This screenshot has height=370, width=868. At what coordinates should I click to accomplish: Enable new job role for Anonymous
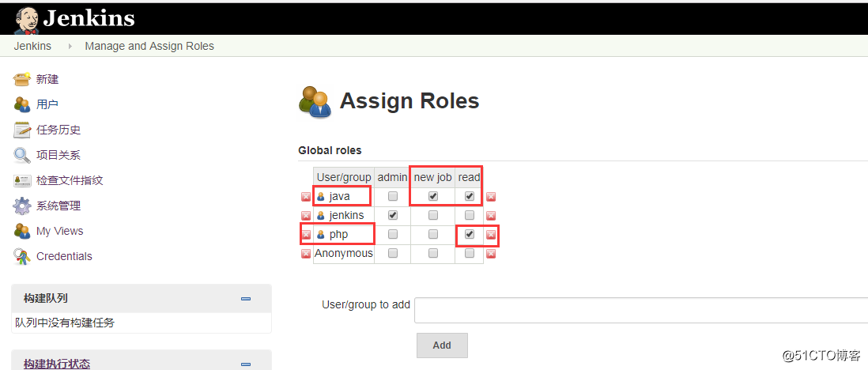coord(433,253)
